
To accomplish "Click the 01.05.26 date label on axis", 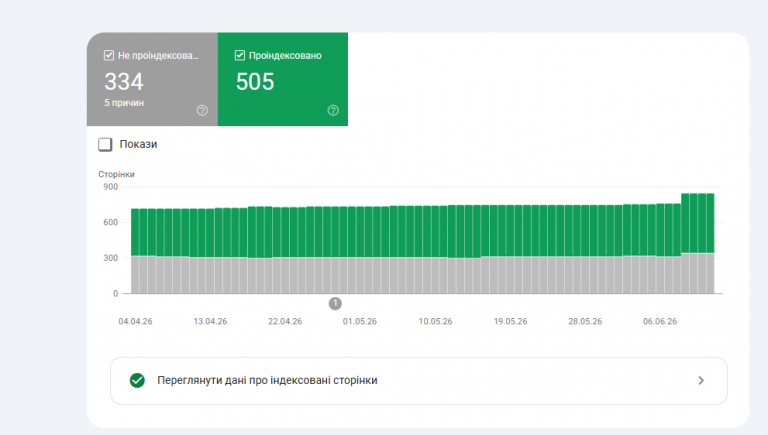I will [360, 321].
